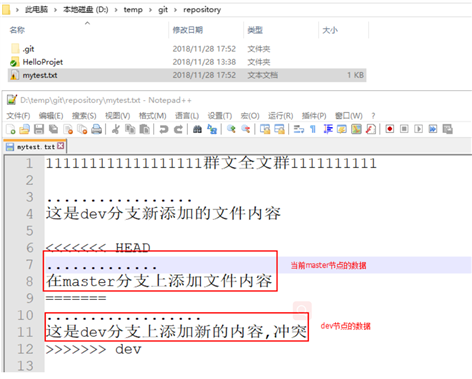This screenshot has height=379, width=472.
Task: Open the 文件(F) menu
Action: point(18,116)
